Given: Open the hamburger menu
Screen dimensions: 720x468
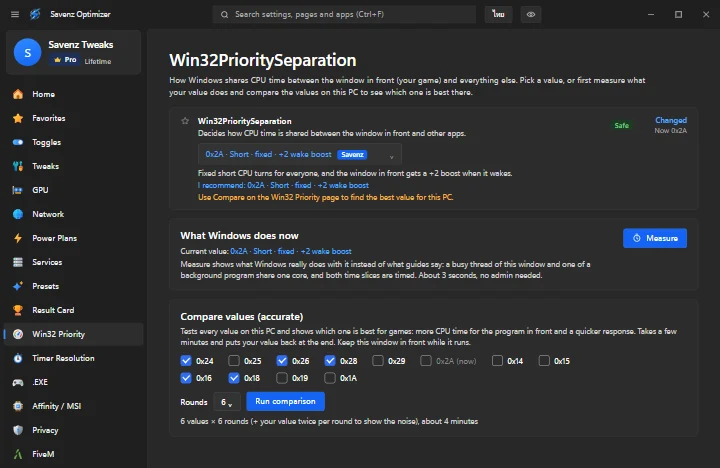Looking at the screenshot, I should 15,14.
